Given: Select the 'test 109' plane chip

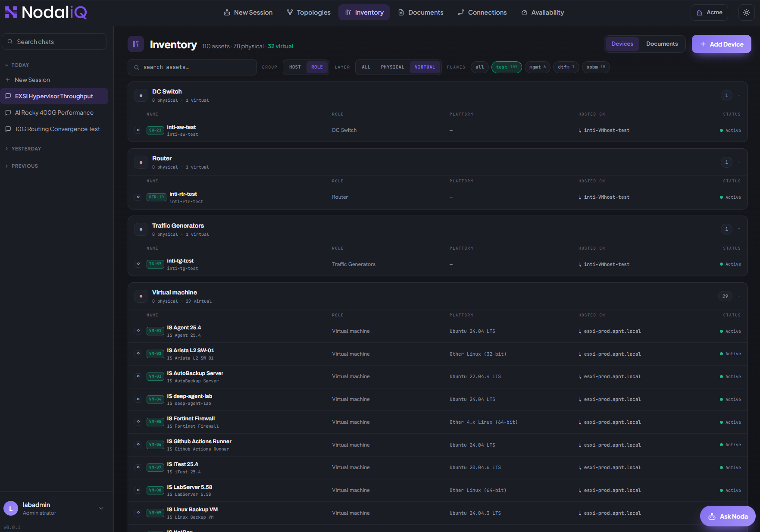Looking at the screenshot, I should click(x=507, y=67).
